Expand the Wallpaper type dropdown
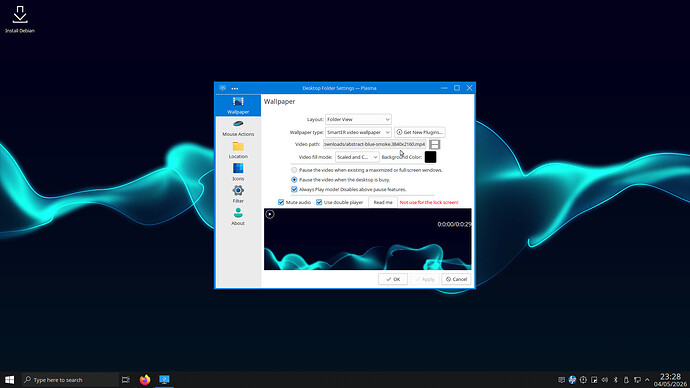Screen dimensions: 690x388 coord(358,132)
